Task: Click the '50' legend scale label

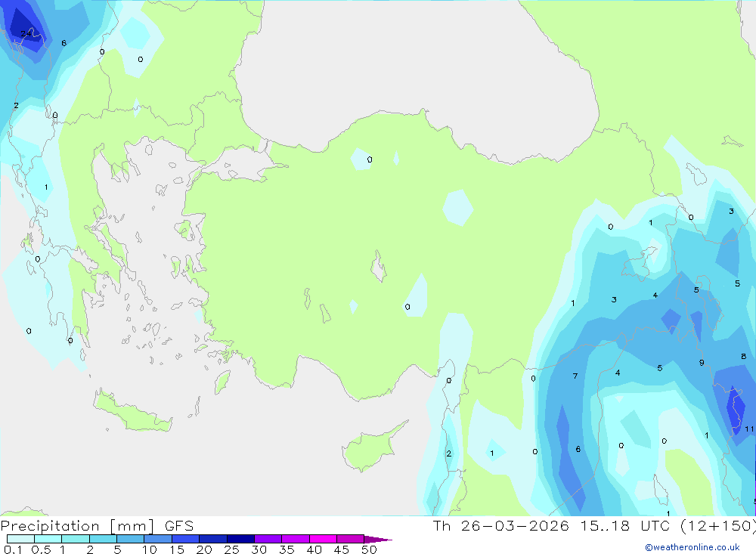Action: [x=370, y=549]
